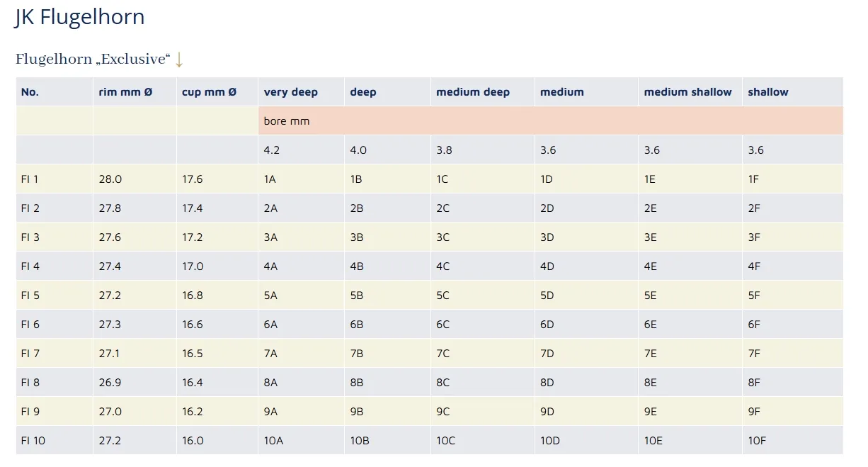Click the JK Flugelhorn page title
The image size is (868, 467).
pyautogui.click(x=79, y=16)
